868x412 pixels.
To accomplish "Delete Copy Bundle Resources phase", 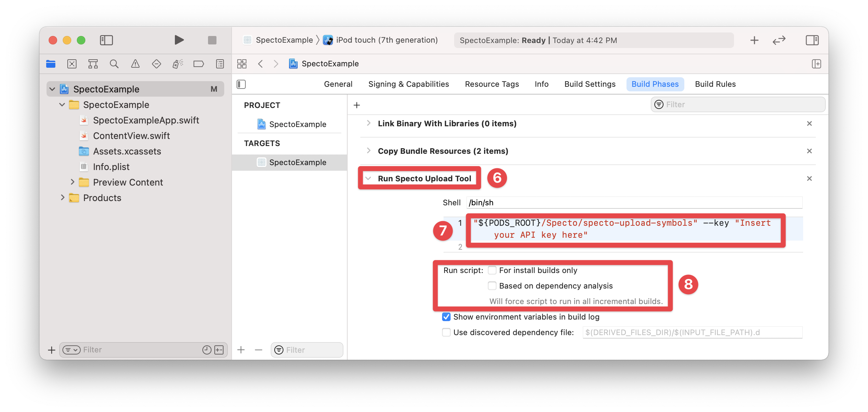I will point(809,151).
